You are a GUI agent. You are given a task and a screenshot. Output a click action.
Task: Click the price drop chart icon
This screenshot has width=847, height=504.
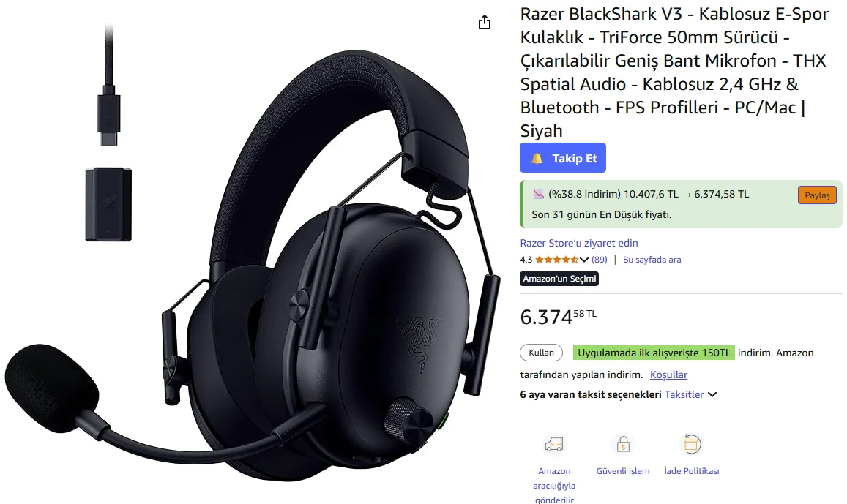pyautogui.click(x=538, y=194)
